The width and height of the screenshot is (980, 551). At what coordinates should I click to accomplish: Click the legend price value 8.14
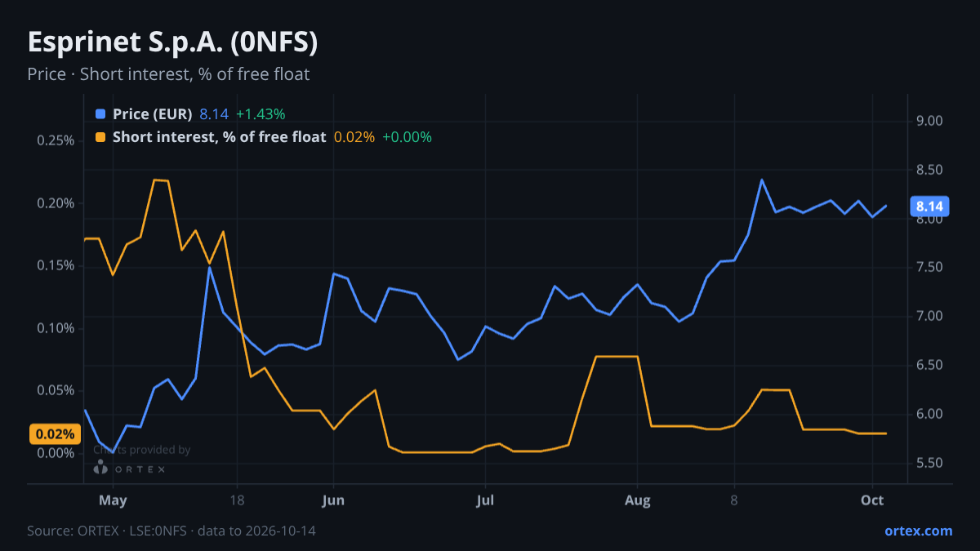coord(214,114)
